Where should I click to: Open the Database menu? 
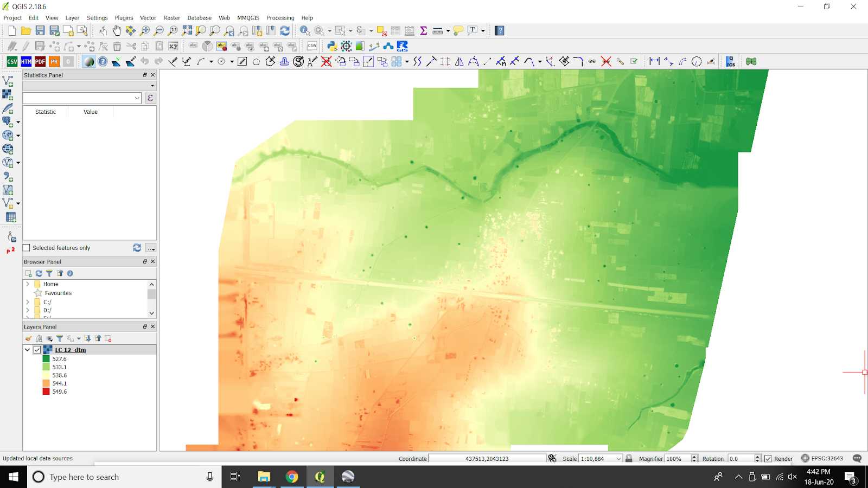200,18
